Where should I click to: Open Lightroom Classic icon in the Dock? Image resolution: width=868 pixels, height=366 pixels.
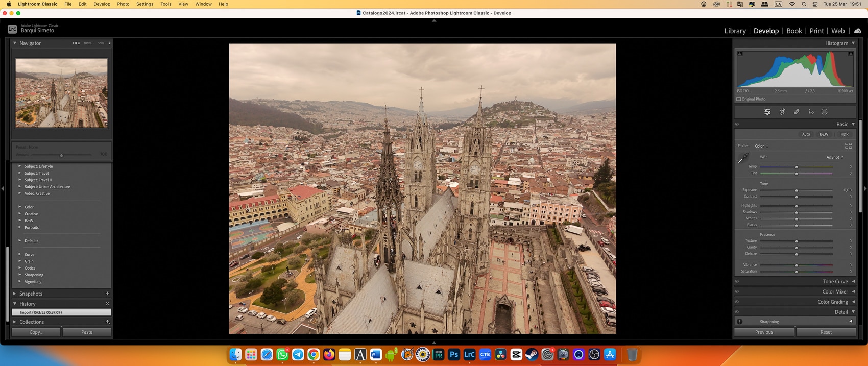click(469, 354)
